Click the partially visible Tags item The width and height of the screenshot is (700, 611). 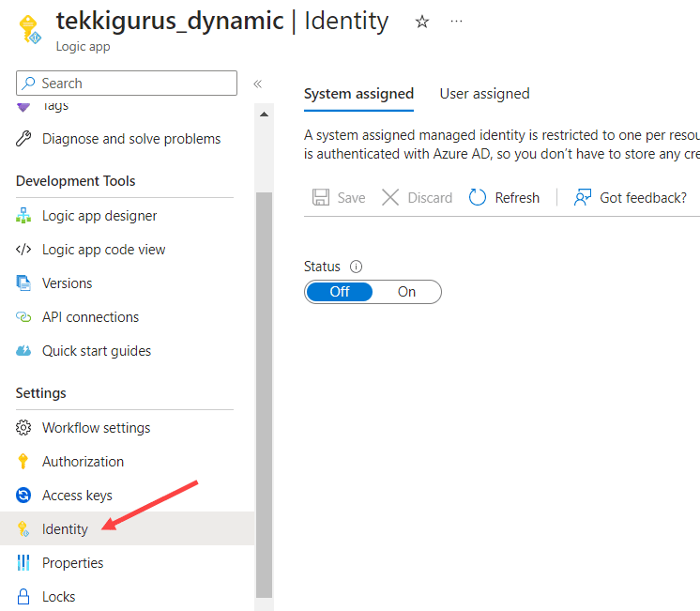coord(55,106)
